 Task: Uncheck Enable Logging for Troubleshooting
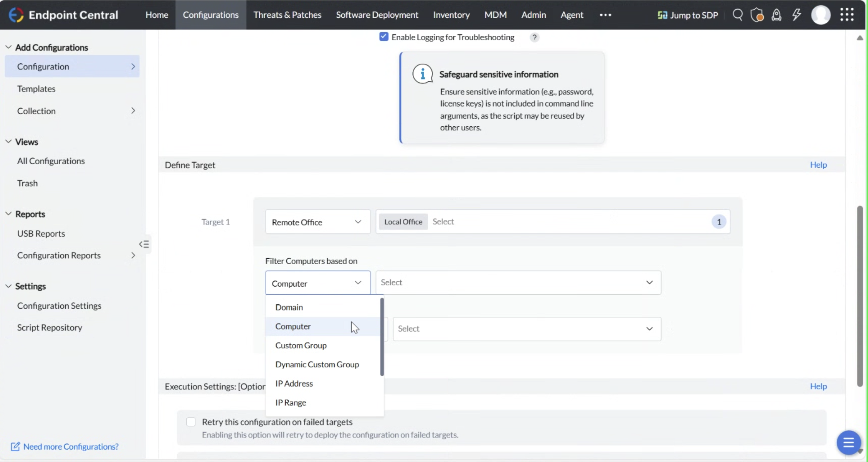383,37
